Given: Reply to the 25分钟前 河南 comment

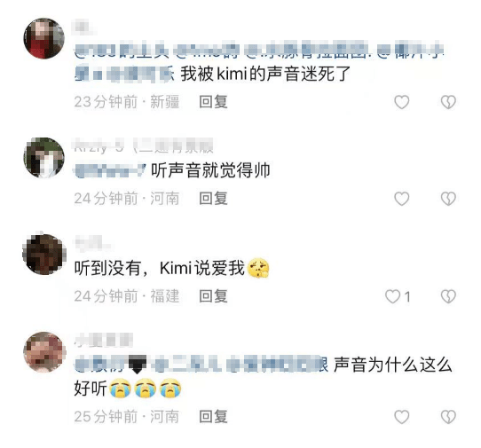Looking at the screenshot, I should [x=213, y=417].
